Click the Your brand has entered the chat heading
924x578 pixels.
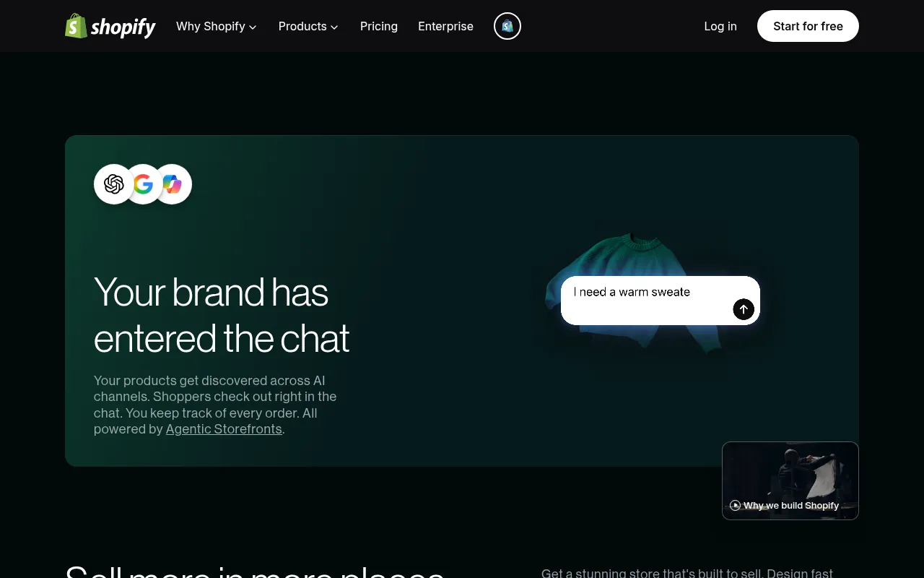[x=222, y=315]
